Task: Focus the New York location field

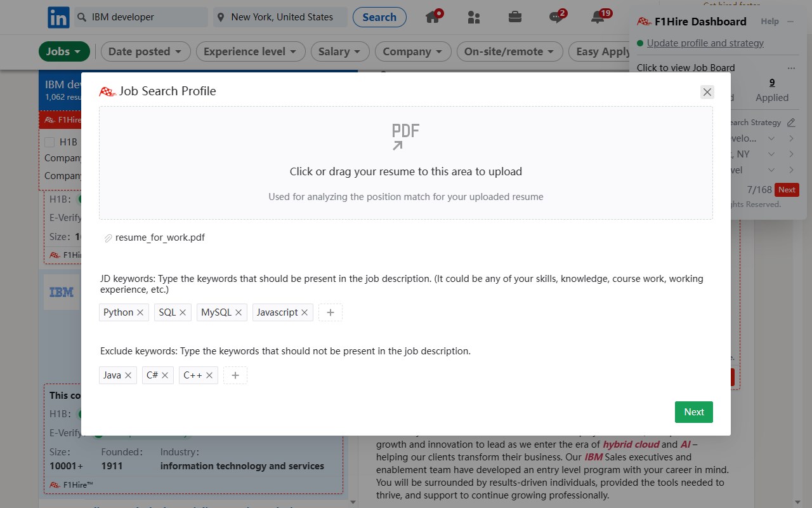Action: tap(280, 17)
